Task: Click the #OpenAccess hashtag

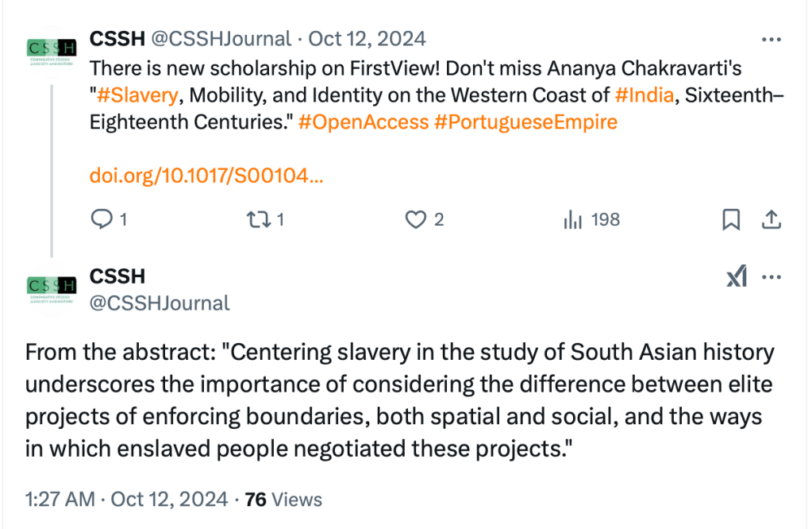Action: click(x=364, y=122)
